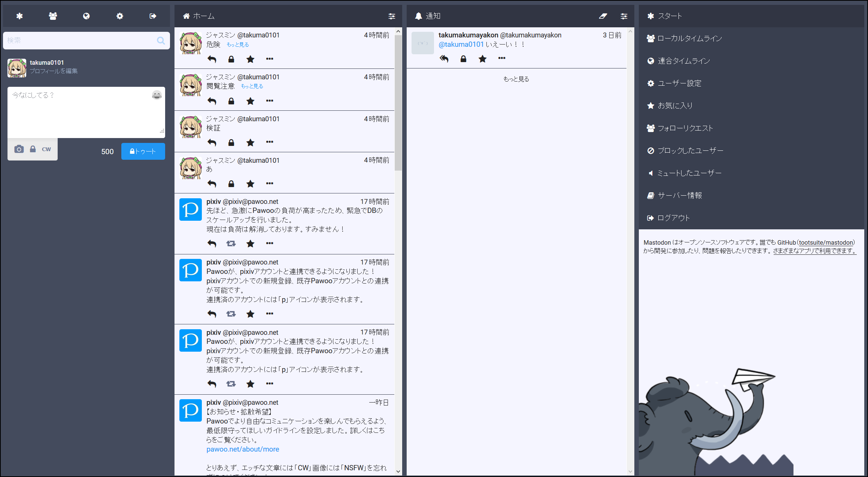Toggle post privacy lock in compose box
Viewport: 868px width, 477px height.
tap(33, 149)
